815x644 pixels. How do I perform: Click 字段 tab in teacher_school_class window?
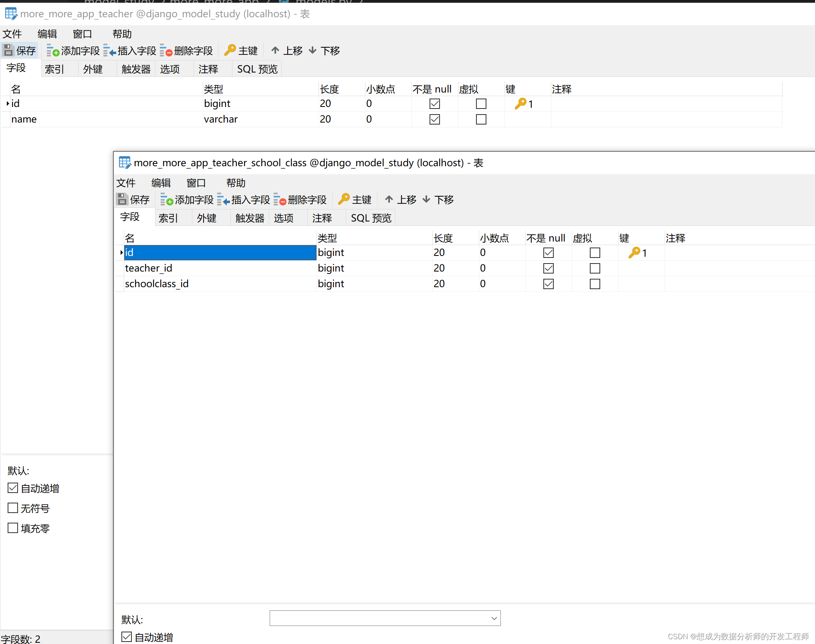click(135, 217)
